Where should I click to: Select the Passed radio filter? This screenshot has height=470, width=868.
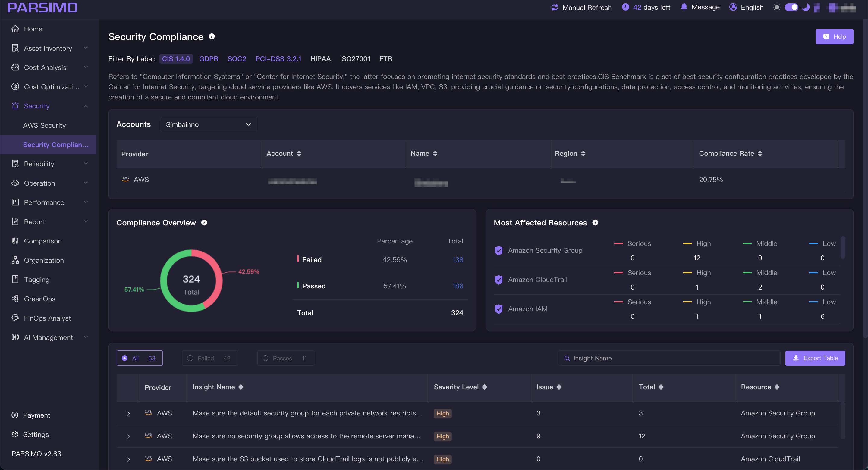coord(266,358)
